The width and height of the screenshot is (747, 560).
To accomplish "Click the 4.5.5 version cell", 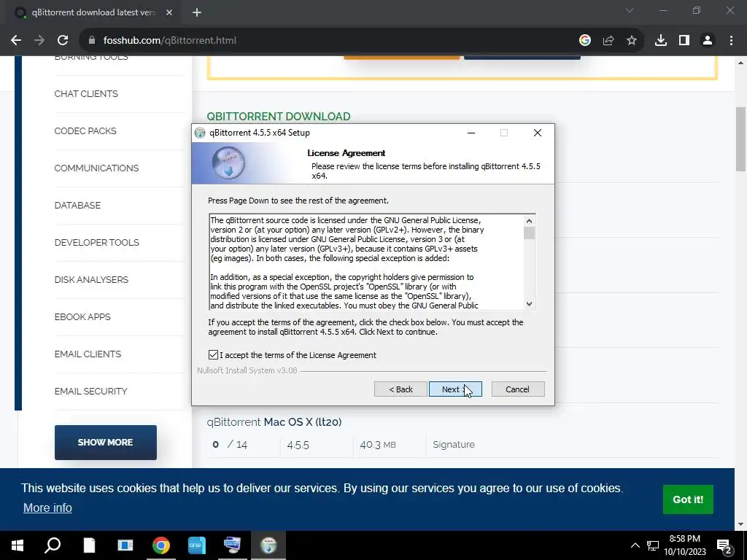I will click(x=298, y=445).
